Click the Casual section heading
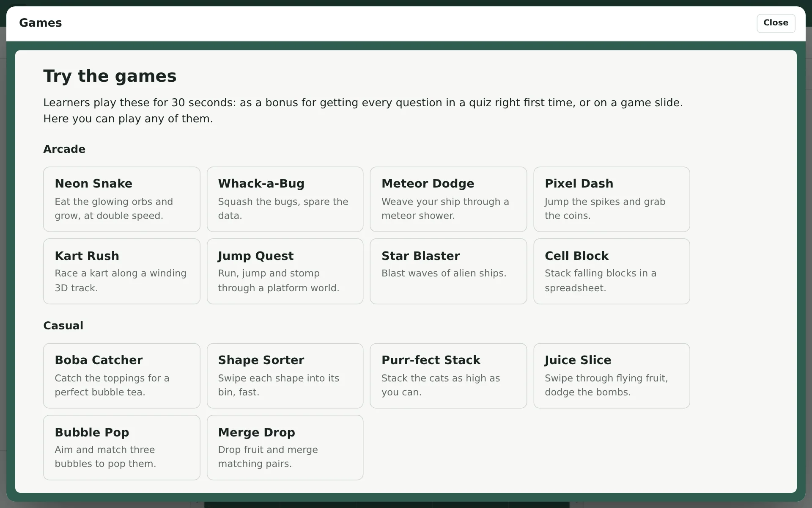 [63, 326]
